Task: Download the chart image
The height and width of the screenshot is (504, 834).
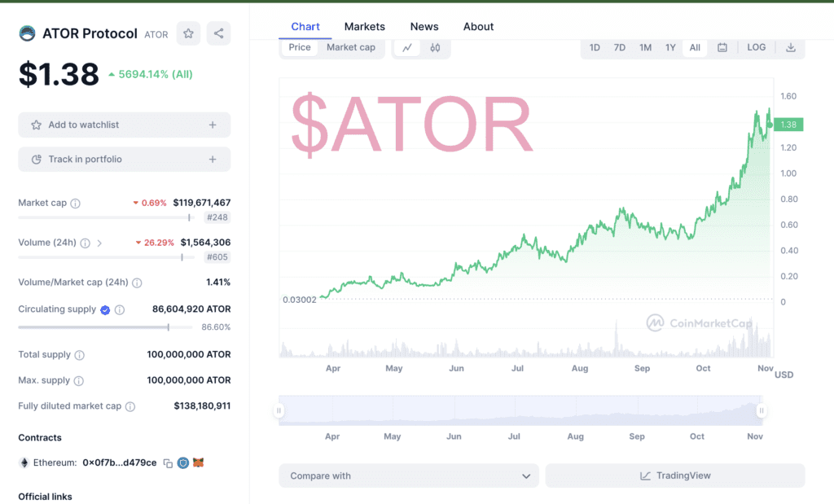Action: click(x=790, y=47)
